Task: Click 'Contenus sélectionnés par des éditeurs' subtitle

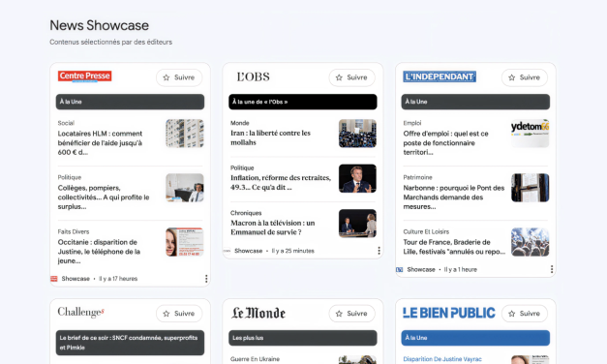Action: (x=110, y=42)
